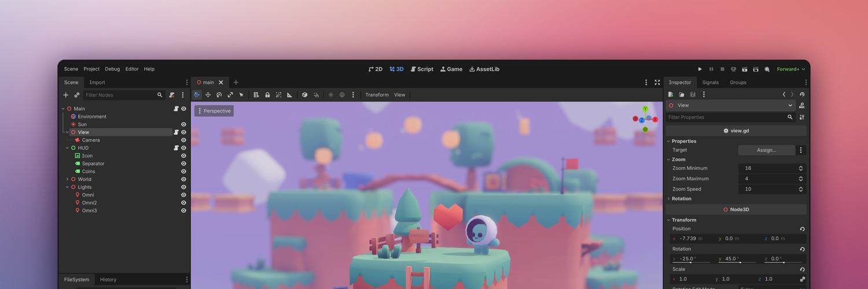Viewport: 868px width, 289px height.
Task: Collapse the HUD node in scene tree
Action: click(67, 148)
